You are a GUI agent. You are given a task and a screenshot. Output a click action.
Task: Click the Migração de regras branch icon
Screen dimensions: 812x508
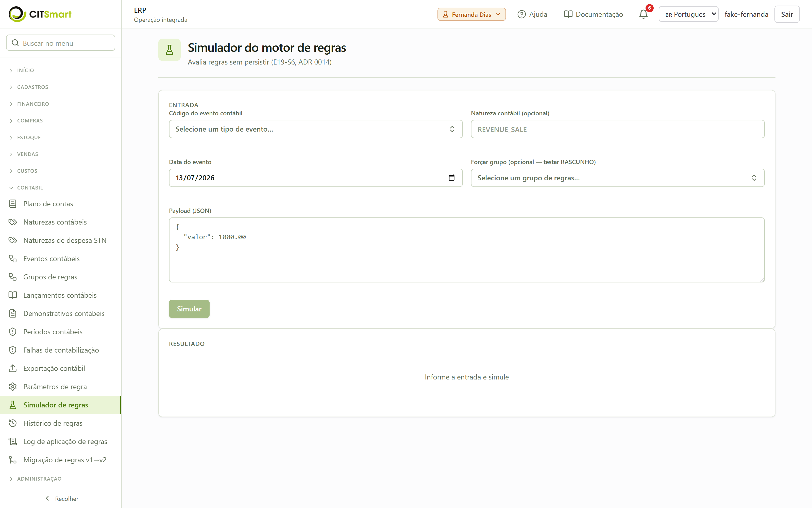13,460
